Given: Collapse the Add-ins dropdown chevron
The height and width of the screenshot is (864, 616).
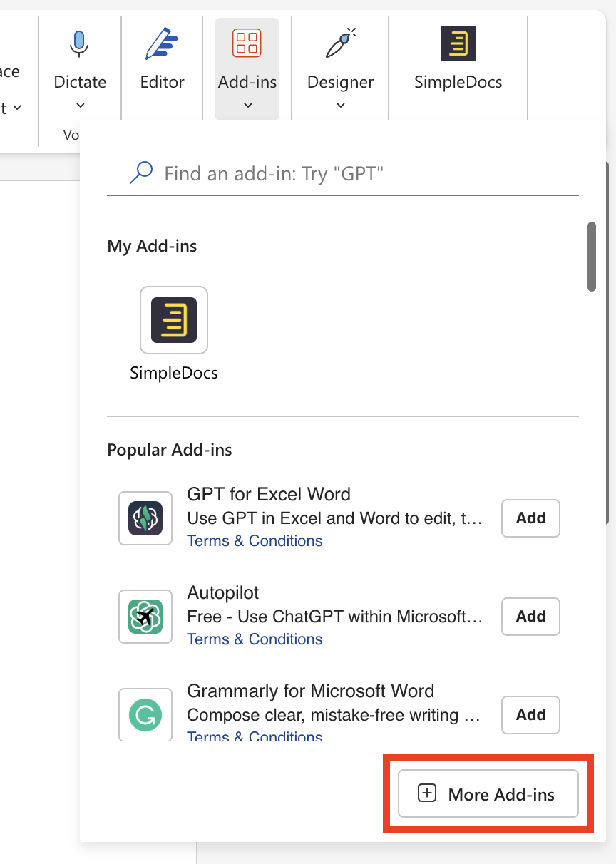Looking at the screenshot, I should click(x=247, y=105).
